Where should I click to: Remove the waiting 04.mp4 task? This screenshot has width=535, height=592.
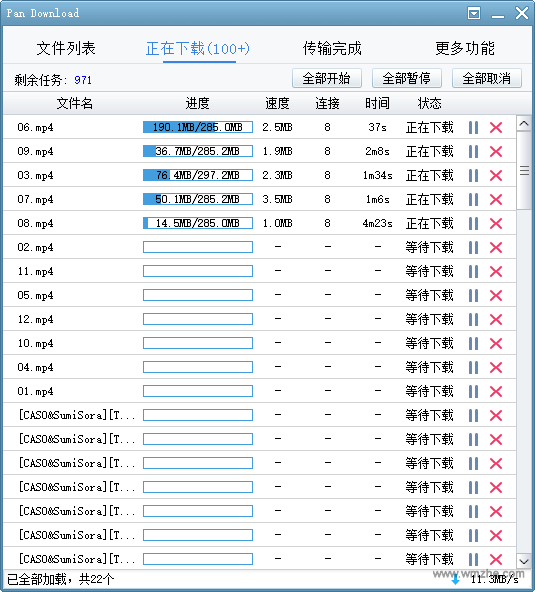[x=496, y=367]
